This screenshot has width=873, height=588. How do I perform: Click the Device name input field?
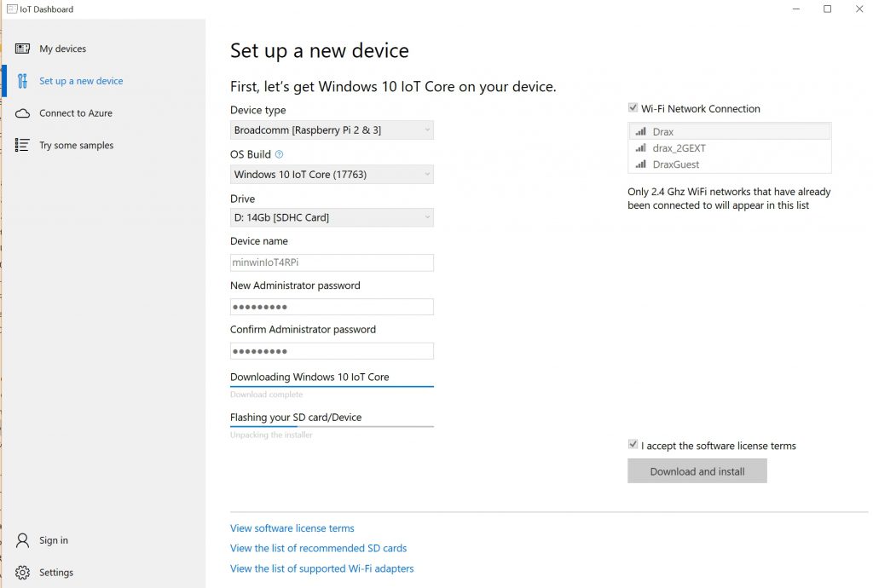pyautogui.click(x=332, y=262)
